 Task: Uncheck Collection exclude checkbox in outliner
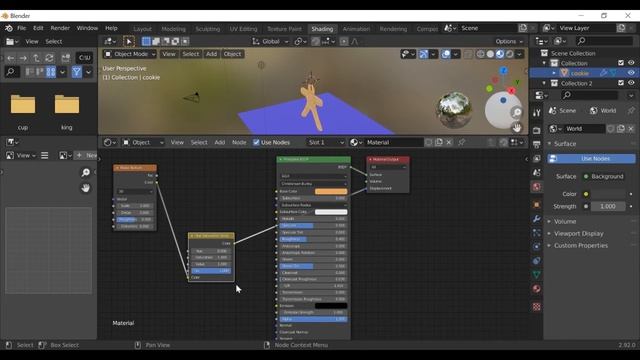[x=621, y=63]
